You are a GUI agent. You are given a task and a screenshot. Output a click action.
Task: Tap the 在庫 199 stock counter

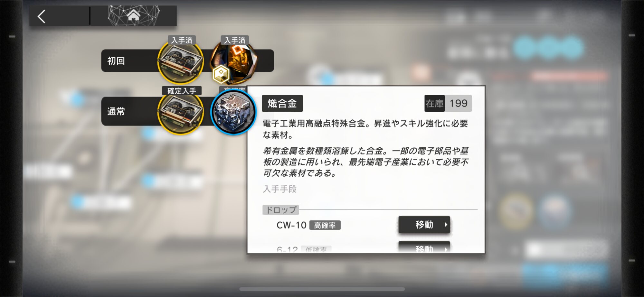(x=448, y=103)
